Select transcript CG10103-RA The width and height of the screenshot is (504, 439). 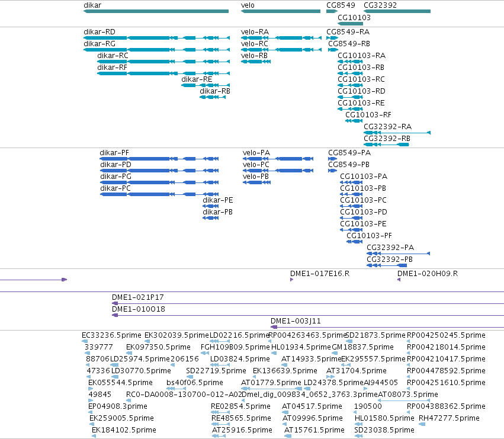point(350,62)
